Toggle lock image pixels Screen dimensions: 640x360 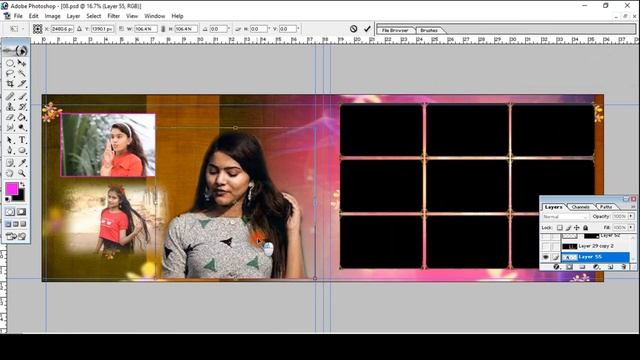click(568, 227)
